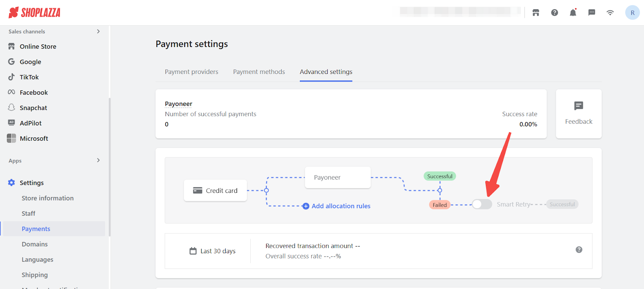644x289 pixels.
Task: Click the Shoplazza logo
Action: pyautogui.click(x=34, y=12)
